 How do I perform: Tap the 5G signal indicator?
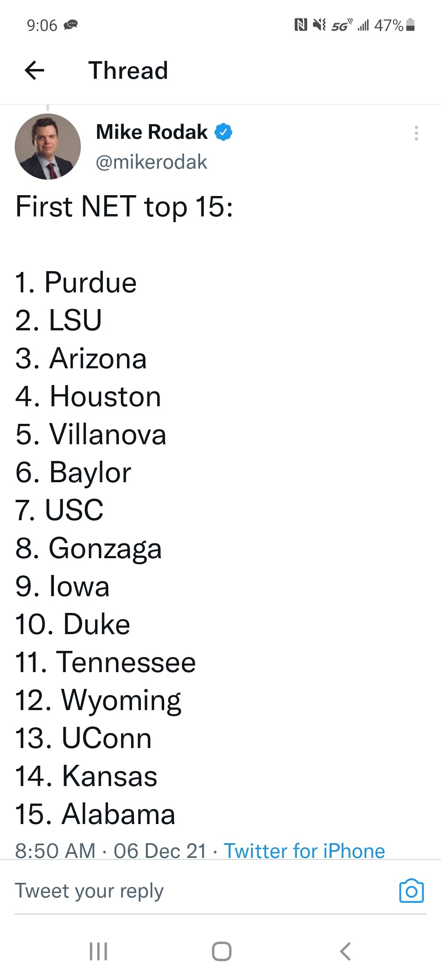click(342, 25)
